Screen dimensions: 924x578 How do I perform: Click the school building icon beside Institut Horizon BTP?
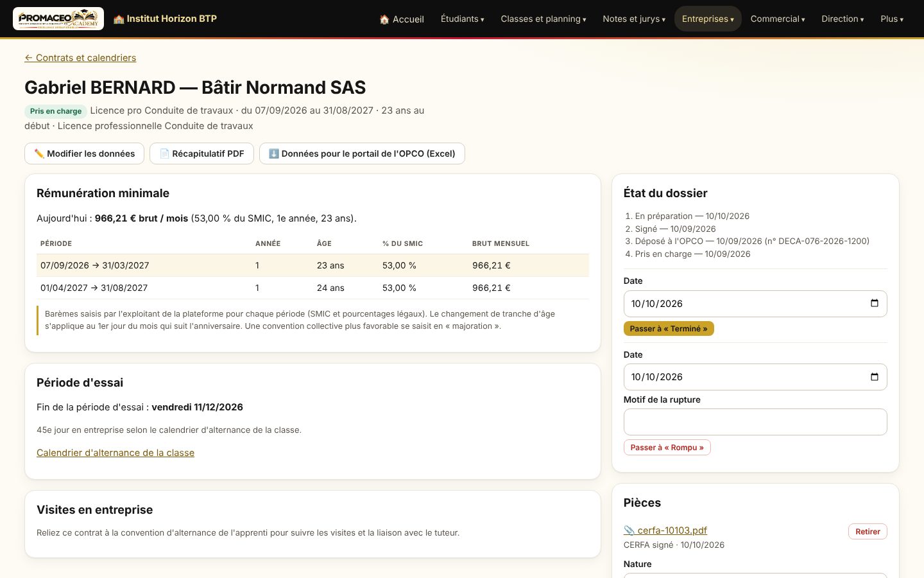point(119,19)
